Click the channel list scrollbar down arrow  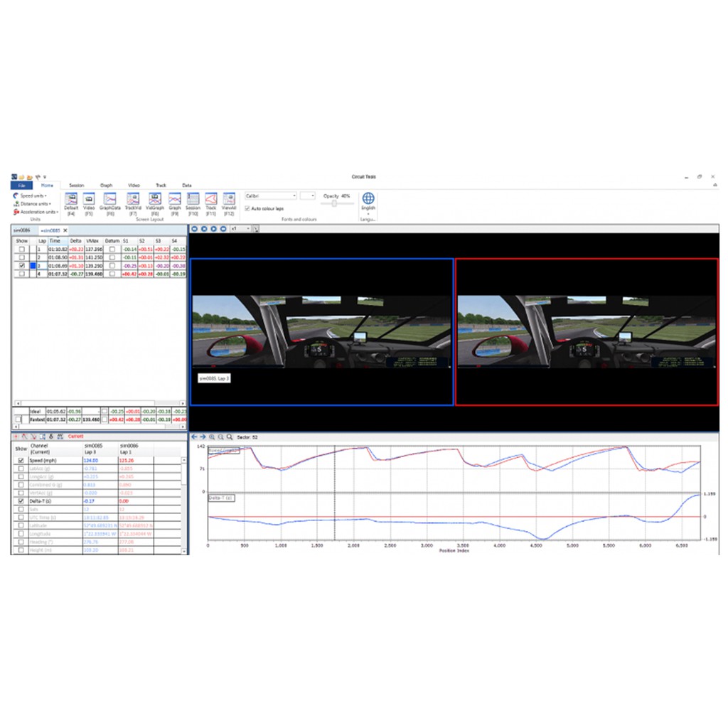184,551
